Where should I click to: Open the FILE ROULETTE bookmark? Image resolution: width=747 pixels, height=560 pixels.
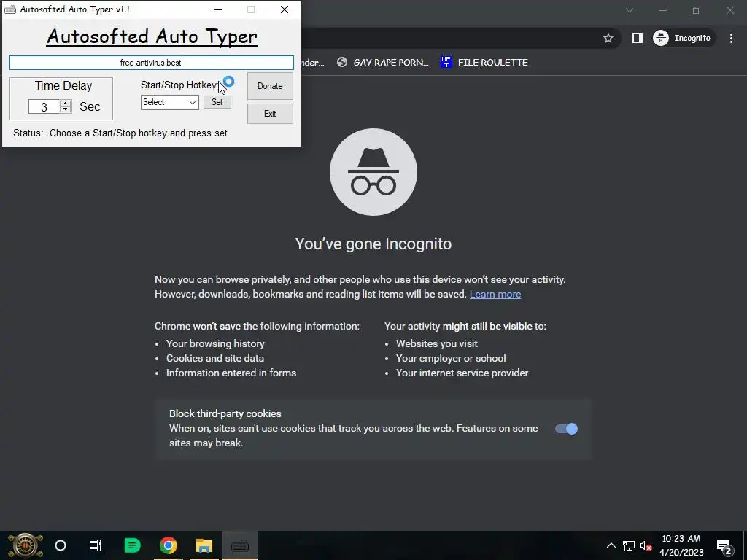[x=484, y=63]
